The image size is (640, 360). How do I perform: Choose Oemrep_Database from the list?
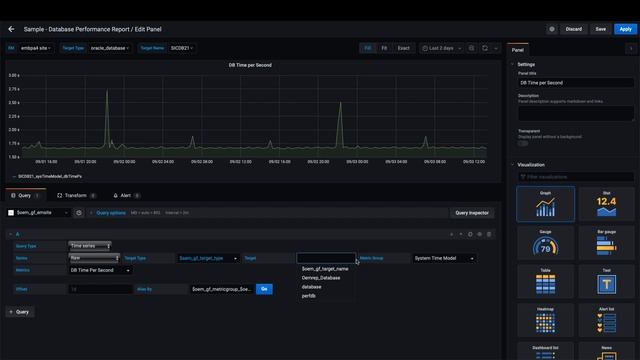click(x=321, y=278)
